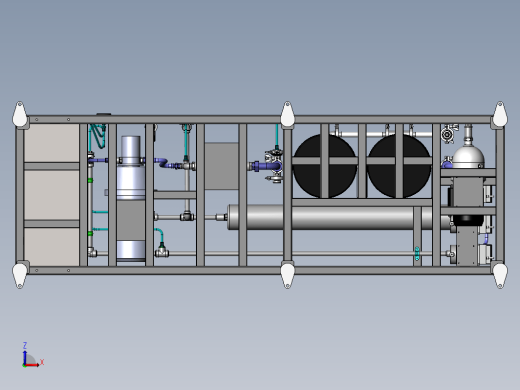Select the beige enclosure panel in the frame
This screenshot has width=520, height=390.
click(x=52, y=195)
